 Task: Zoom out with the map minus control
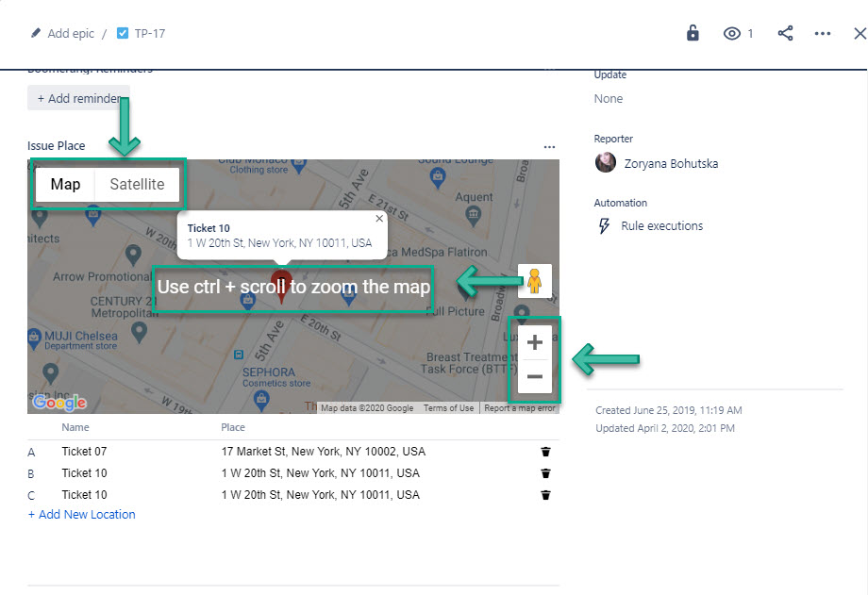[x=534, y=376]
